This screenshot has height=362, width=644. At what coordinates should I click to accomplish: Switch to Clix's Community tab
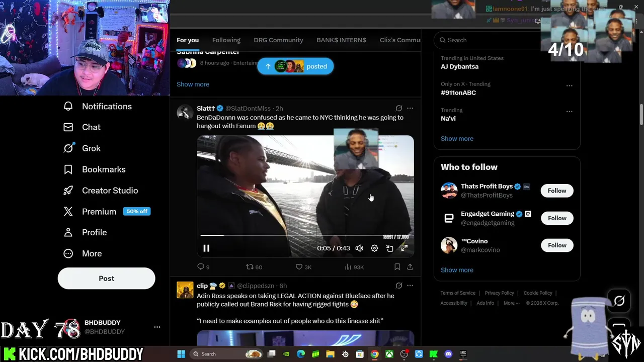[400, 40]
